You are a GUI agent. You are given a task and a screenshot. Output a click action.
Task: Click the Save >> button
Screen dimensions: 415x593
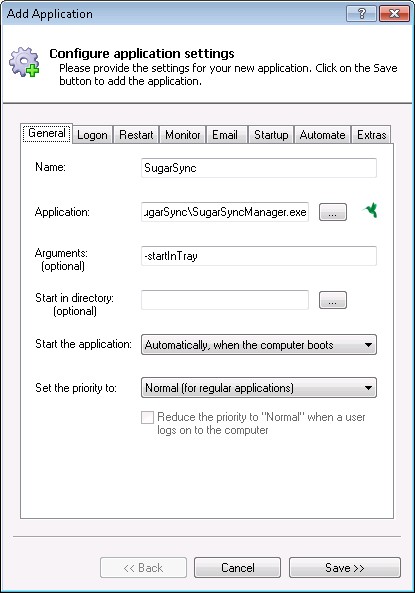345,568
